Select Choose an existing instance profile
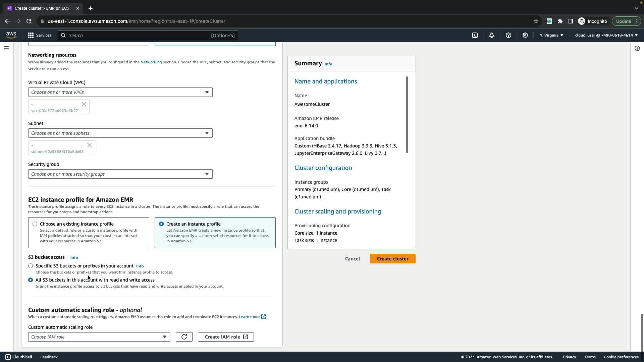The image size is (644, 362). point(35,224)
